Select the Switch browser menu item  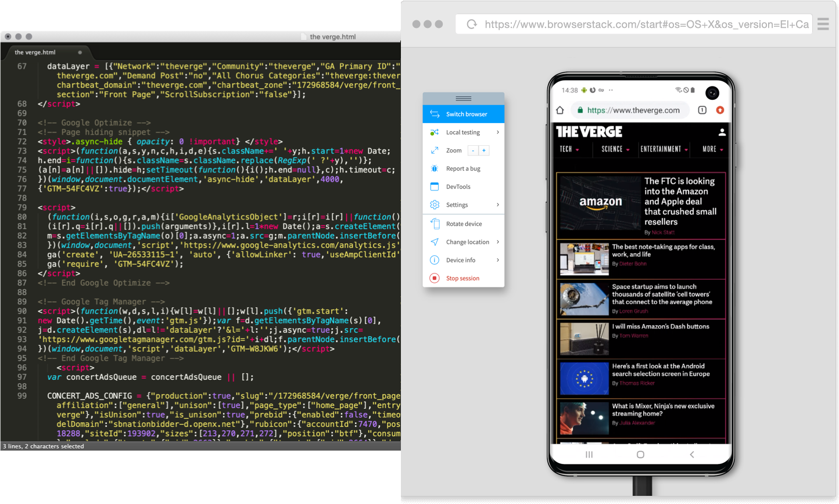[x=463, y=114]
